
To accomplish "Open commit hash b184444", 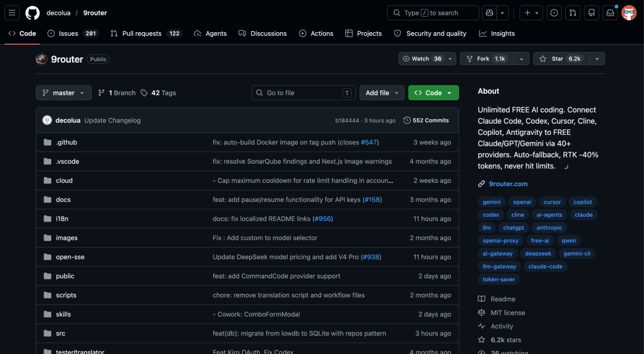I will (x=347, y=121).
